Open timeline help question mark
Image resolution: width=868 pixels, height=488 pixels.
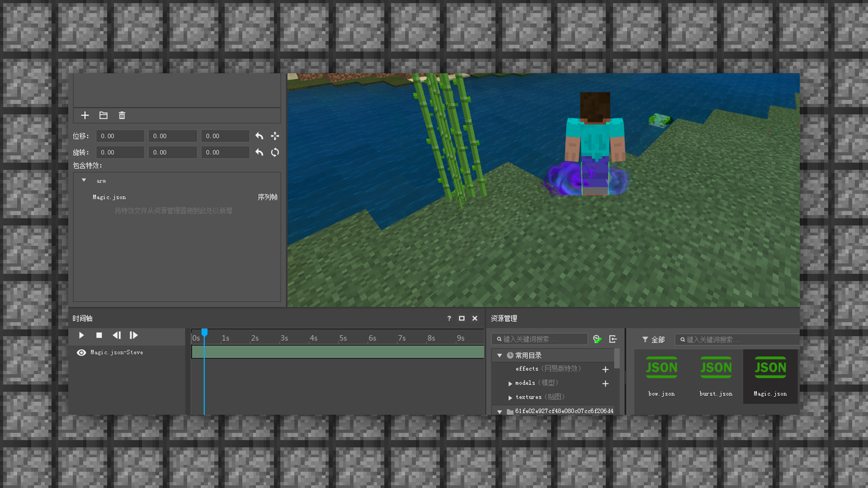[449, 319]
